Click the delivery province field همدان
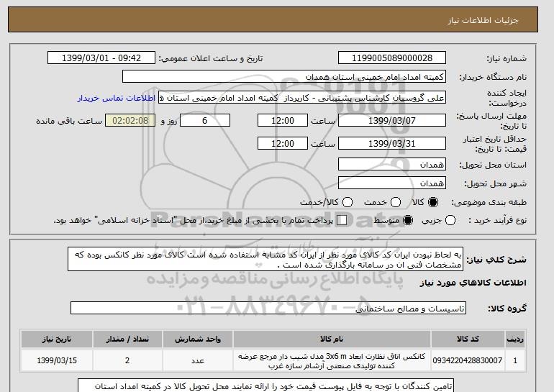Image resolution: width=554 pixels, height=392 pixels. pos(392,164)
